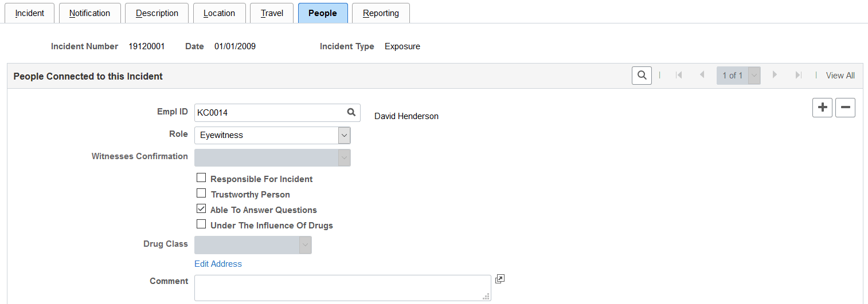Viewport: 868px width, 304px height.
Task: Open the Reporting tab
Action: 381,13
